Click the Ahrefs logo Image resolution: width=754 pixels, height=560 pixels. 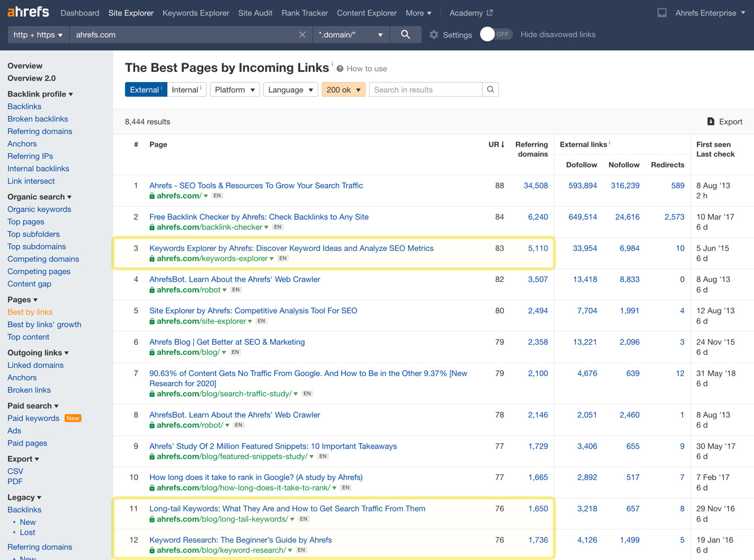(28, 11)
